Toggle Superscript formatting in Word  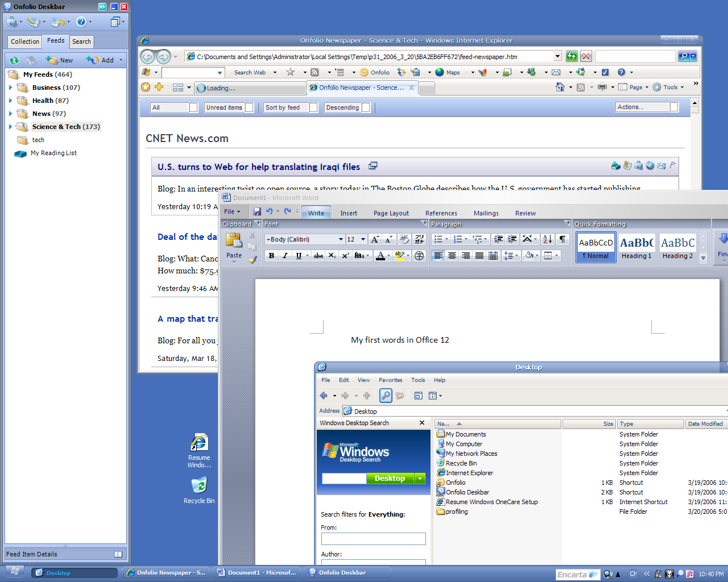pyautogui.click(x=345, y=256)
